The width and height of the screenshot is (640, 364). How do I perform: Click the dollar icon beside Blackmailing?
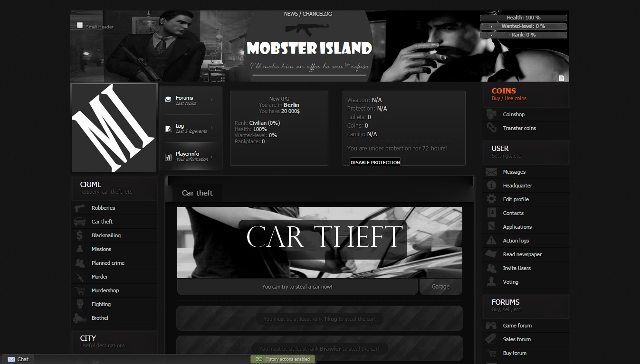point(79,235)
